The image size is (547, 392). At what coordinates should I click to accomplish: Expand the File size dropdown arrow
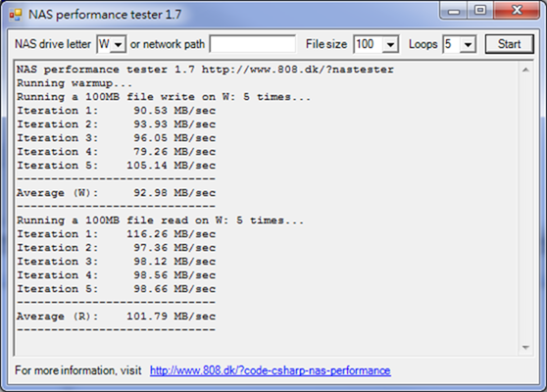tap(390, 45)
